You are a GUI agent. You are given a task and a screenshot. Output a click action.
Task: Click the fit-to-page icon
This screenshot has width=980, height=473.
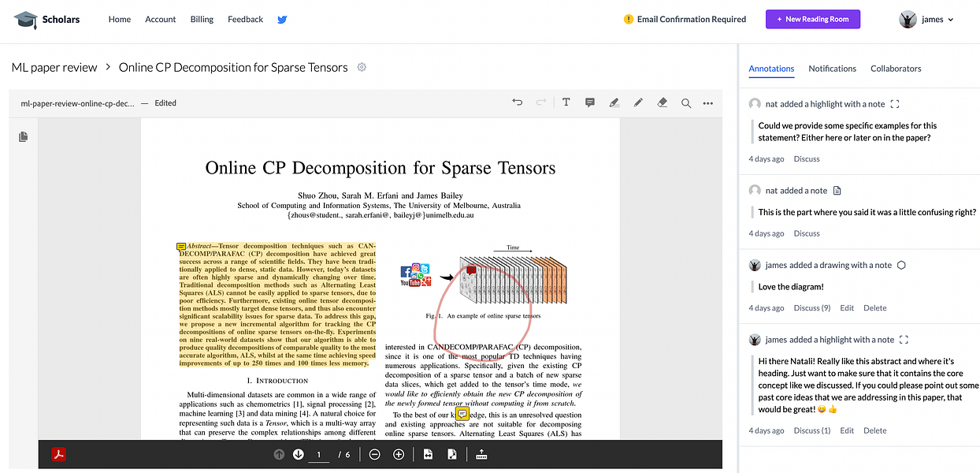[452, 454]
